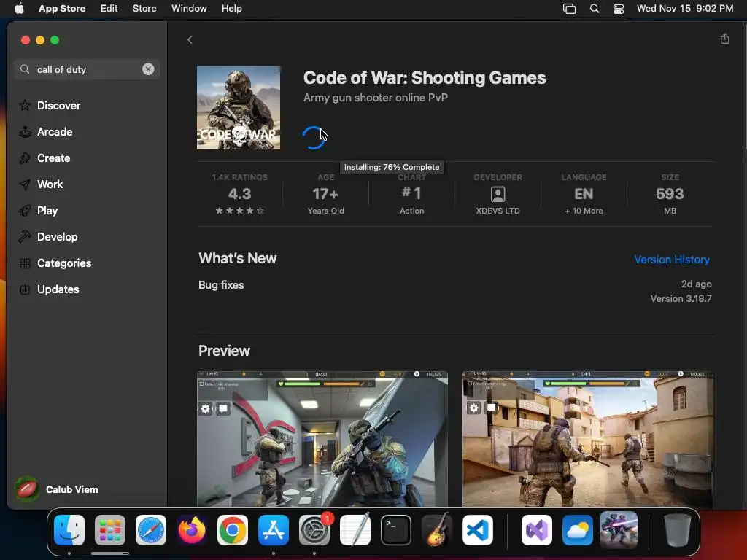Click the Code of War: Shooting Games title
The width and height of the screenshot is (747, 560).
[425, 77]
